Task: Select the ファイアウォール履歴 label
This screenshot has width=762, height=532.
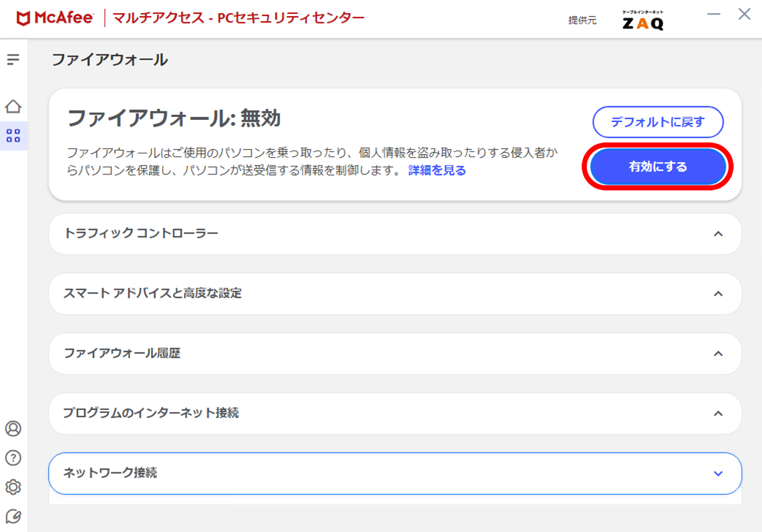Action: pos(122,353)
